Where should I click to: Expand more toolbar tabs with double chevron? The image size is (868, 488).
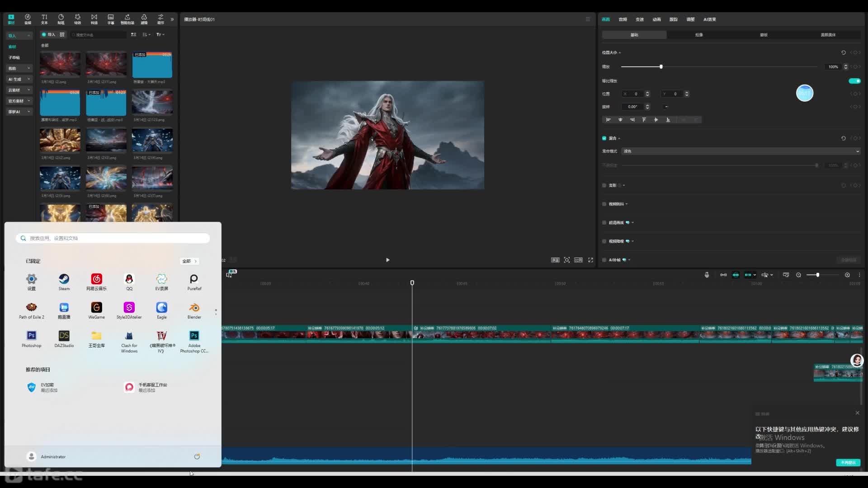[172, 19]
